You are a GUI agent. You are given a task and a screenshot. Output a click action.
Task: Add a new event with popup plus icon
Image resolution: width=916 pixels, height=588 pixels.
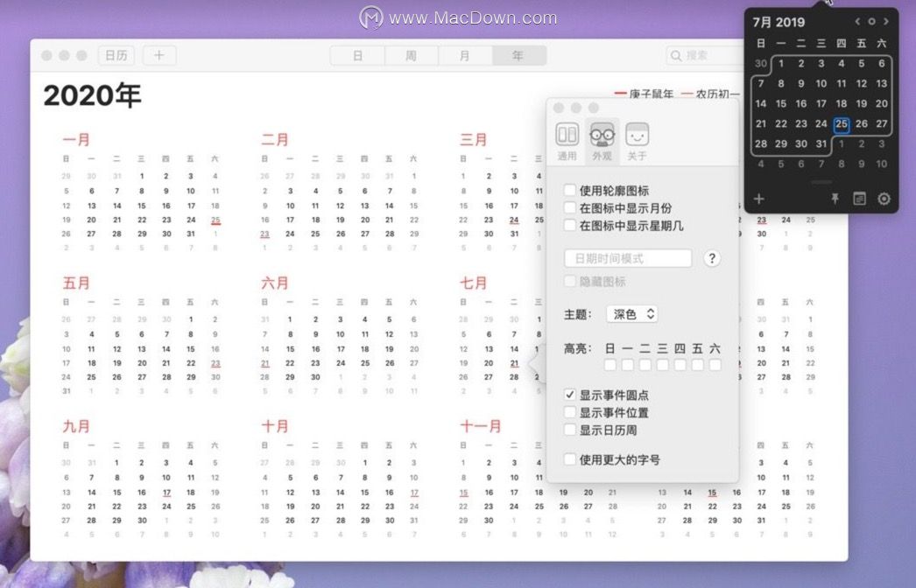(x=759, y=199)
